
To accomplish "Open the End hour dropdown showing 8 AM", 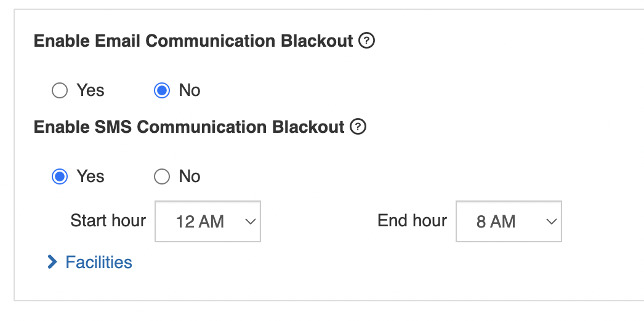I will pos(509,221).
